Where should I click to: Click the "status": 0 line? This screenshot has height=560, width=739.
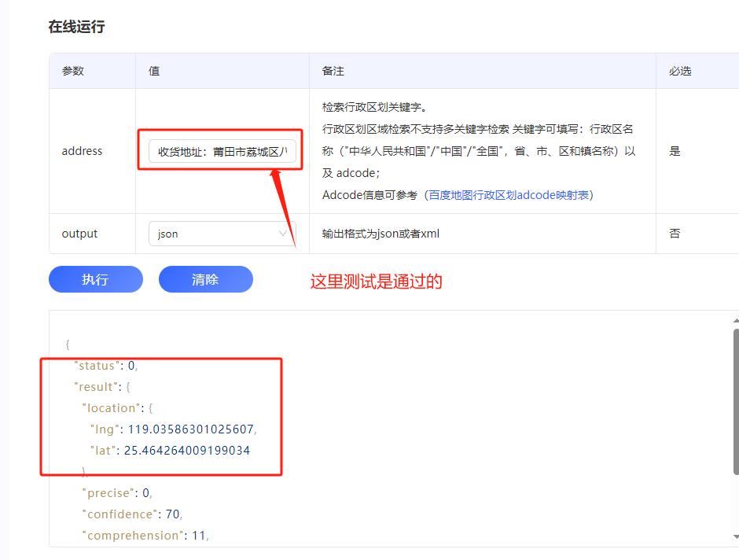click(106, 366)
